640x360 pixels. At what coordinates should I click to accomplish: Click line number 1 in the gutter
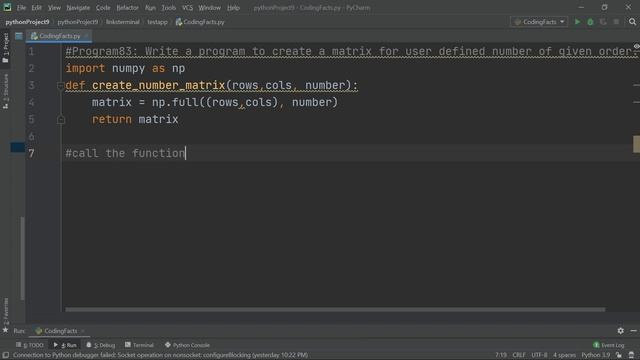click(x=31, y=52)
